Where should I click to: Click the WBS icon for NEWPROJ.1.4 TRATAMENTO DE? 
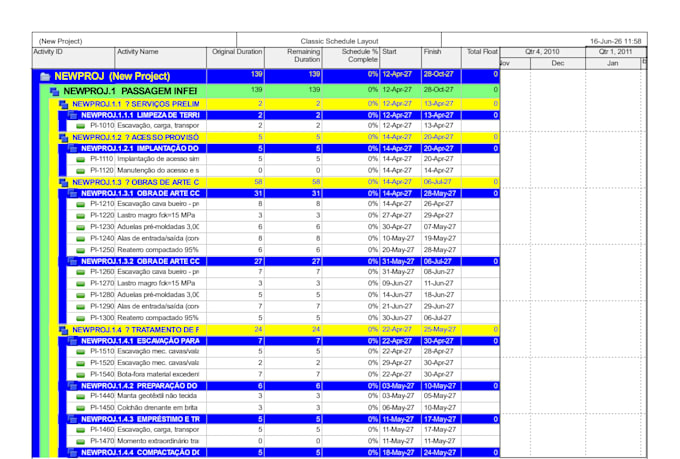63,330
